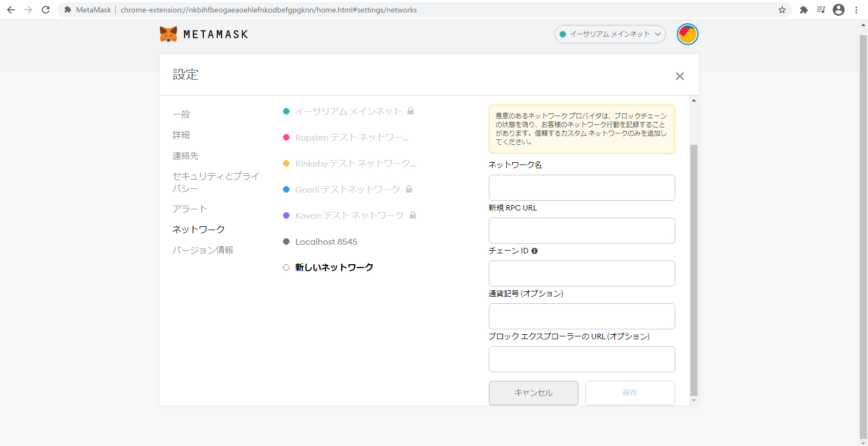Click the キャンセル button
The width and height of the screenshot is (868, 446).
(x=533, y=393)
